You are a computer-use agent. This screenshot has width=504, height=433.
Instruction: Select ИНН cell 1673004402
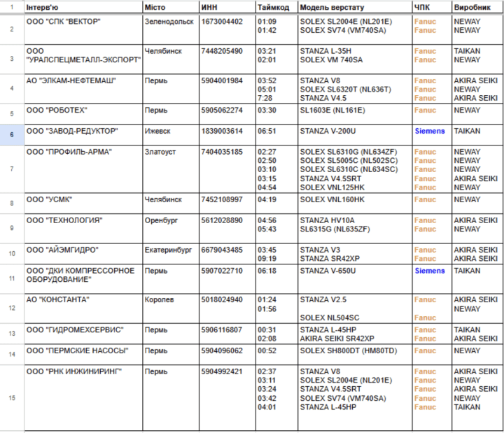(x=227, y=29)
